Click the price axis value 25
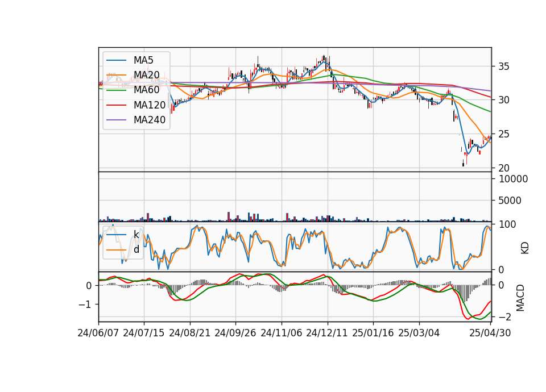Screen dimensions: 546x392 [x=504, y=134]
